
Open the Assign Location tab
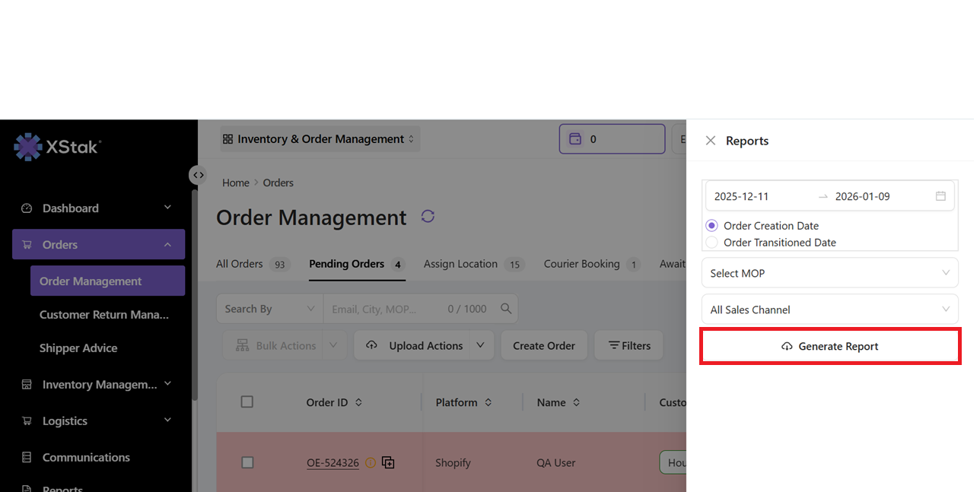460,264
